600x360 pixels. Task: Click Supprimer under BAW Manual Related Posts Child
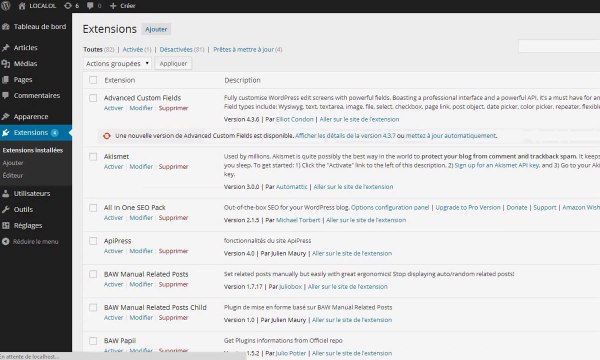[173, 318]
